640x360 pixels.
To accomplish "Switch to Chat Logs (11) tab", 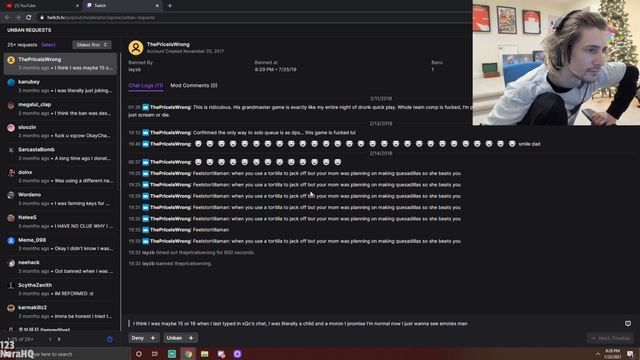I will point(146,85).
